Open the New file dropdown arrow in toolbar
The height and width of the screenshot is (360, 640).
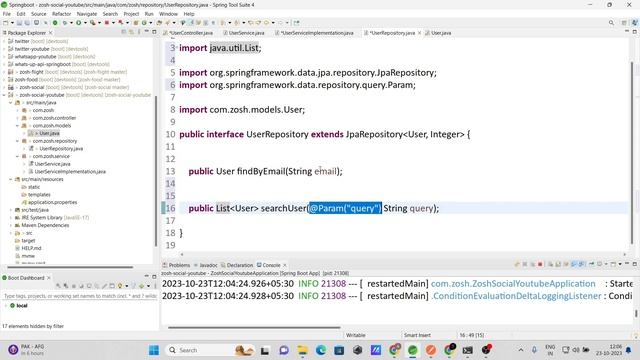12,23
